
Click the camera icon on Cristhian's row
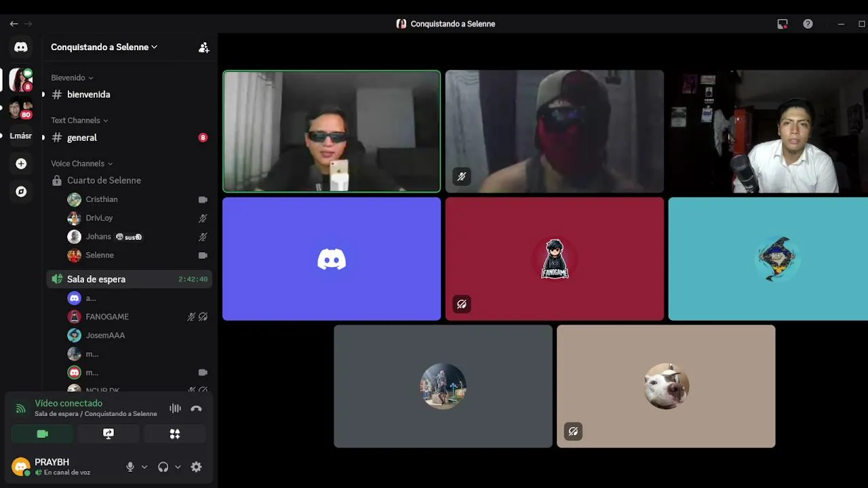tap(203, 200)
